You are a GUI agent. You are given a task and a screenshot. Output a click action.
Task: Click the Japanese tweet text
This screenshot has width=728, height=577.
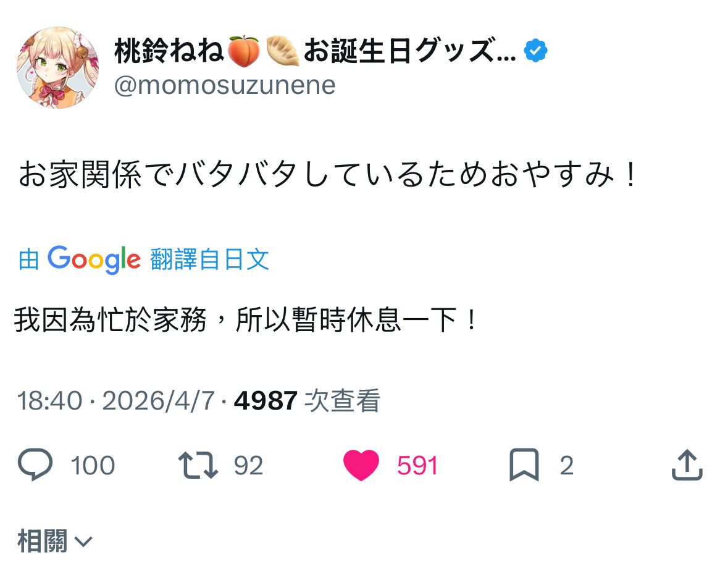[327, 176]
